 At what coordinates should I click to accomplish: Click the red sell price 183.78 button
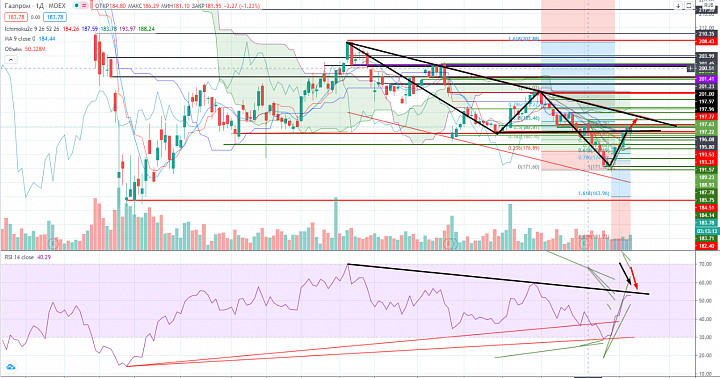tap(16, 17)
